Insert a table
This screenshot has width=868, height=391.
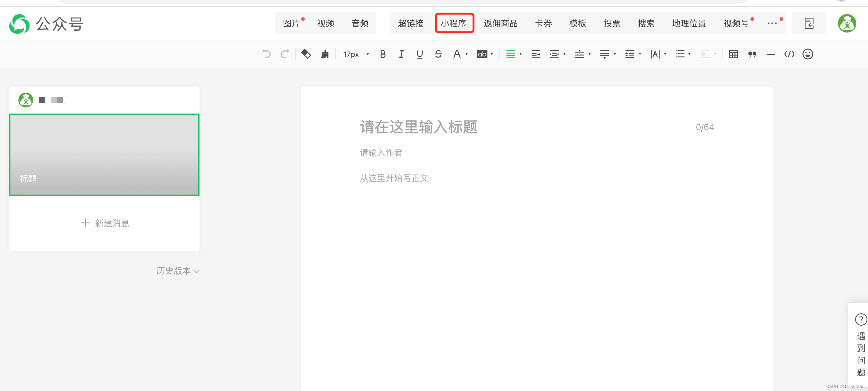(734, 54)
